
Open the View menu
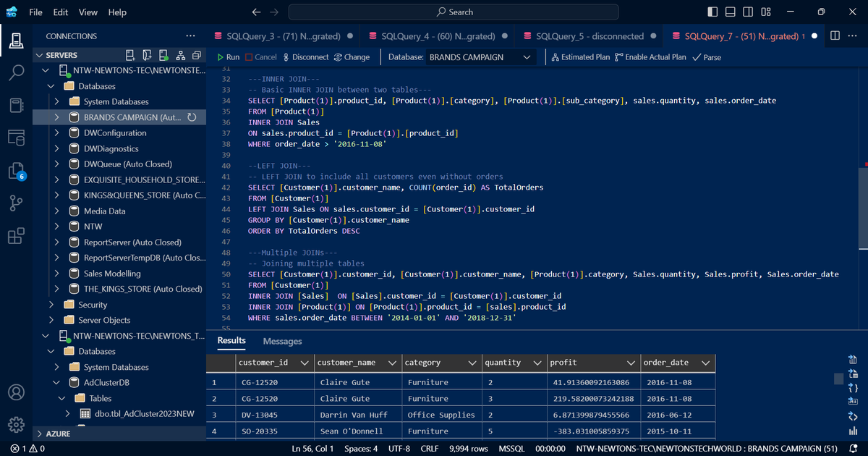(x=88, y=12)
